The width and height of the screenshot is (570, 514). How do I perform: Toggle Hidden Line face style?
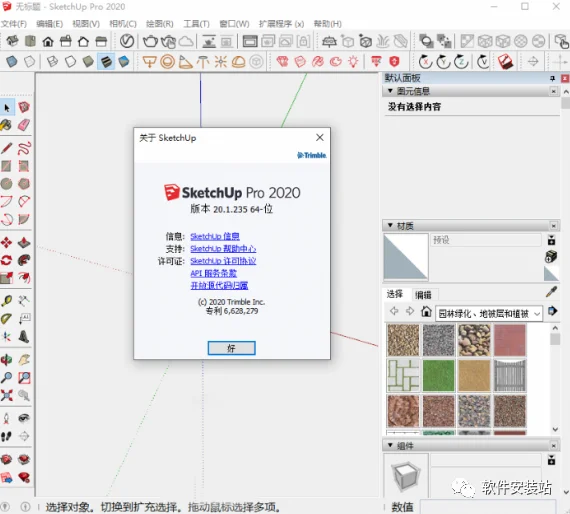coord(70,62)
